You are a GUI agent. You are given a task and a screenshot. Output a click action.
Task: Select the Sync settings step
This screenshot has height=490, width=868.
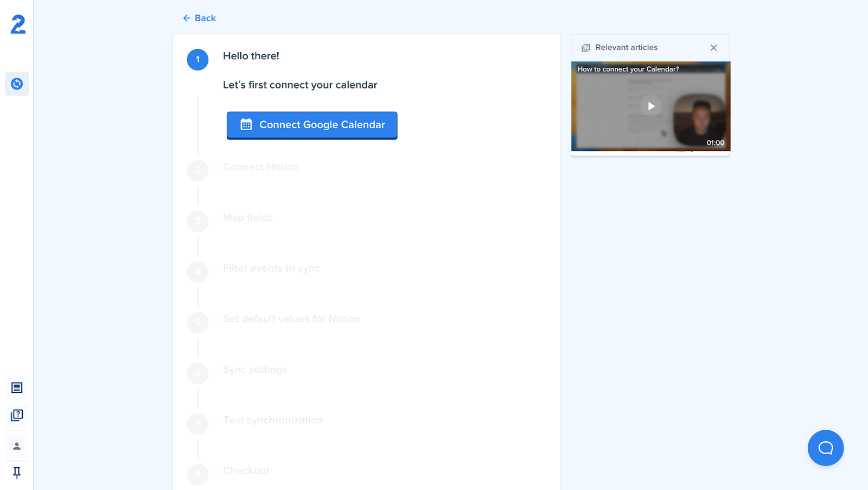click(x=255, y=370)
